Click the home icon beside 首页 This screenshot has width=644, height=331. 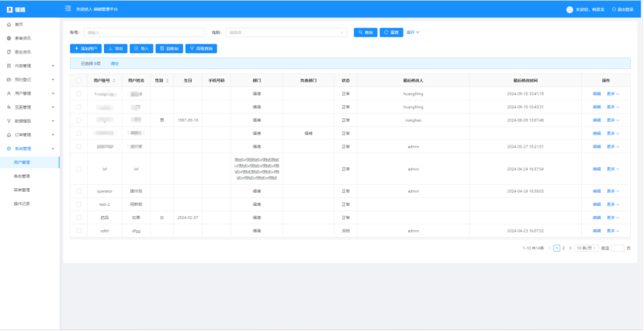pos(9,26)
